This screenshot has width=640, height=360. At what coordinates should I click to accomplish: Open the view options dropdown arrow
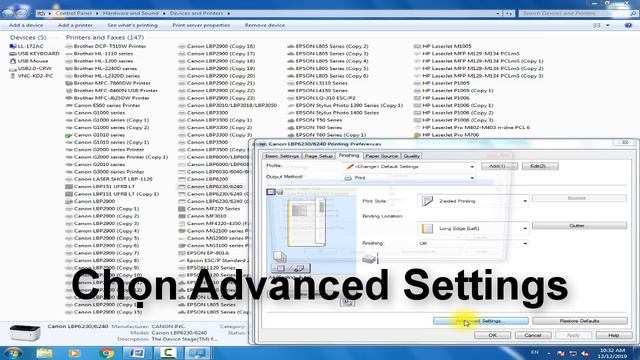coord(608,25)
